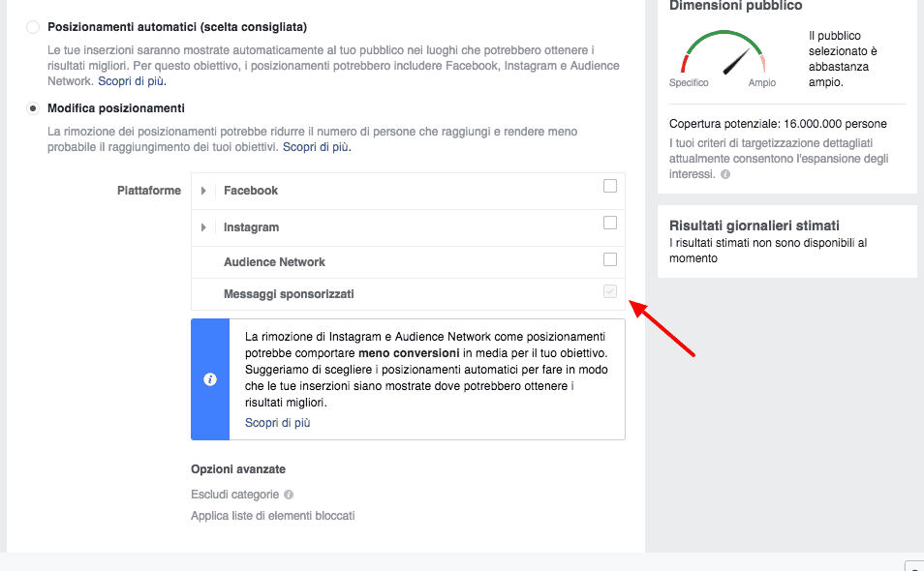Click Dimensioni pubblico heading

pos(735,6)
